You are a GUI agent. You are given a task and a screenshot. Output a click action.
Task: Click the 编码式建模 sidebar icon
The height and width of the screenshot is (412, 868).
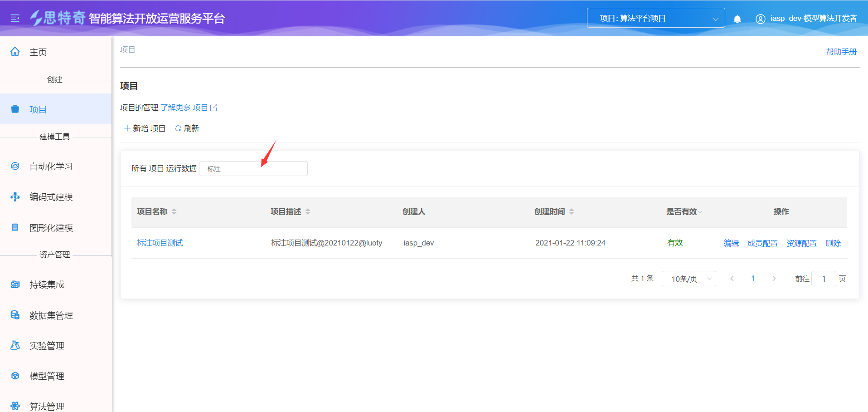point(15,197)
